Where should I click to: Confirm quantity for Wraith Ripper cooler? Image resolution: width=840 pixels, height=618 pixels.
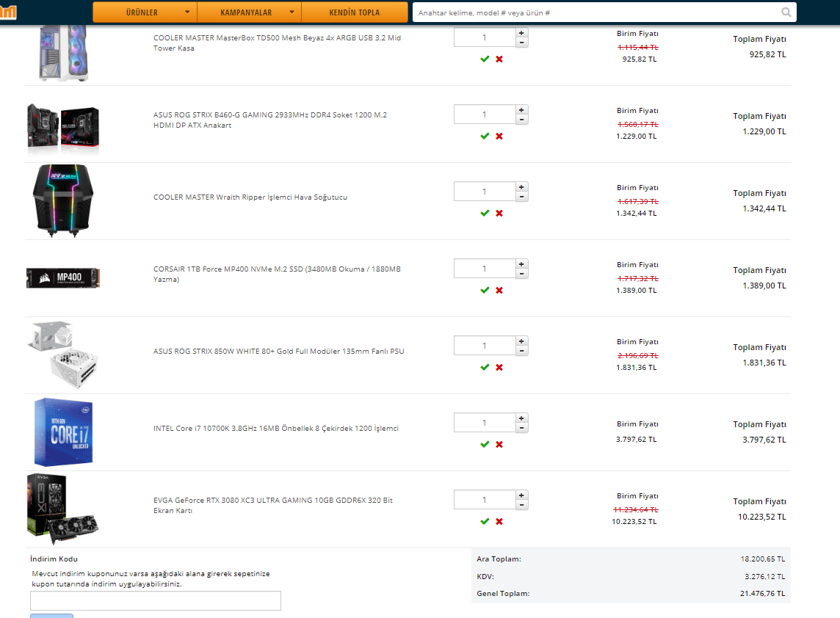(x=485, y=213)
